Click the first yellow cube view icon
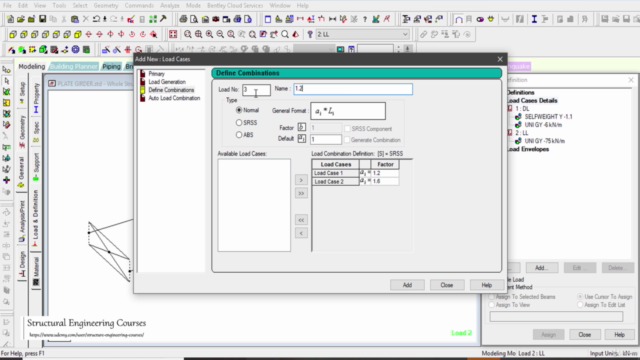Screen dimensions: 640x360 [x=13, y=34]
